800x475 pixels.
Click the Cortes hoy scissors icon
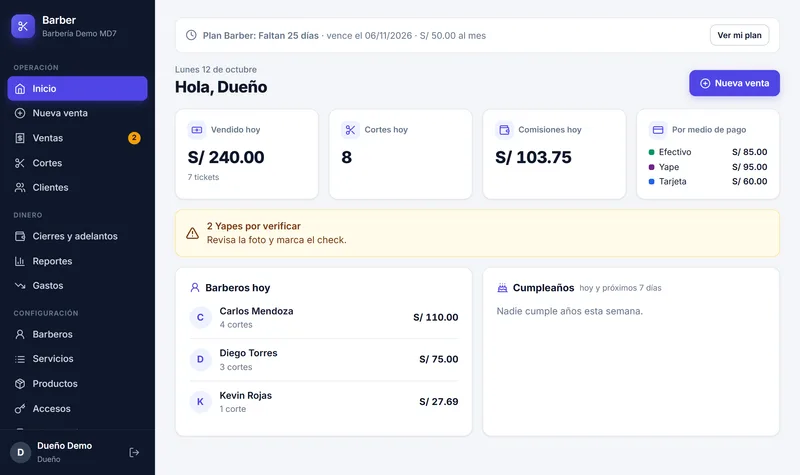pos(351,130)
